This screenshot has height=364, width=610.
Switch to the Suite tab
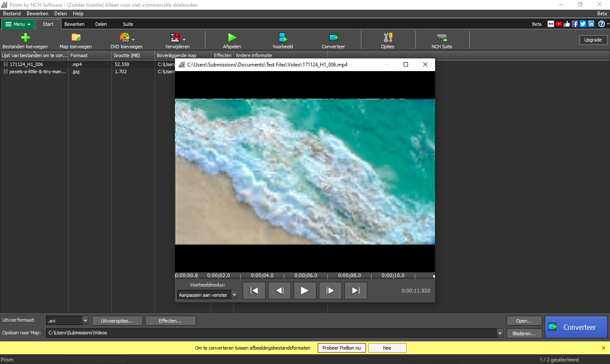(x=128, y=24)
